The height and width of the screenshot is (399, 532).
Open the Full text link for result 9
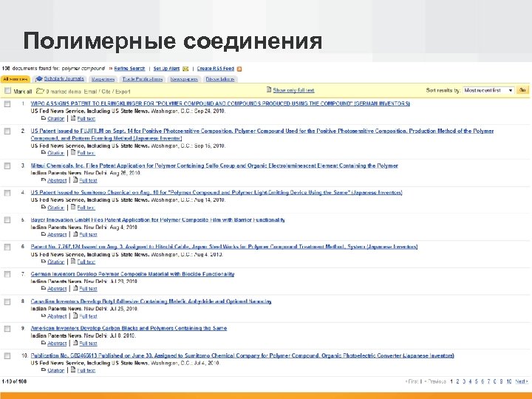pyautogui.click(x=88, y=344)
